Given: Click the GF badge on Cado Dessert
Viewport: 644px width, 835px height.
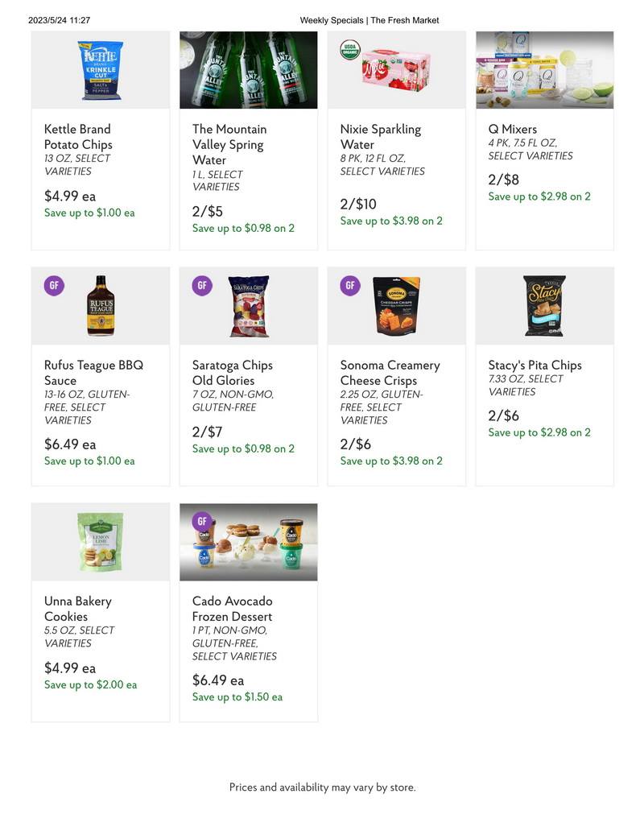Looking at the screenshot, I should click(x=202, y=521).
